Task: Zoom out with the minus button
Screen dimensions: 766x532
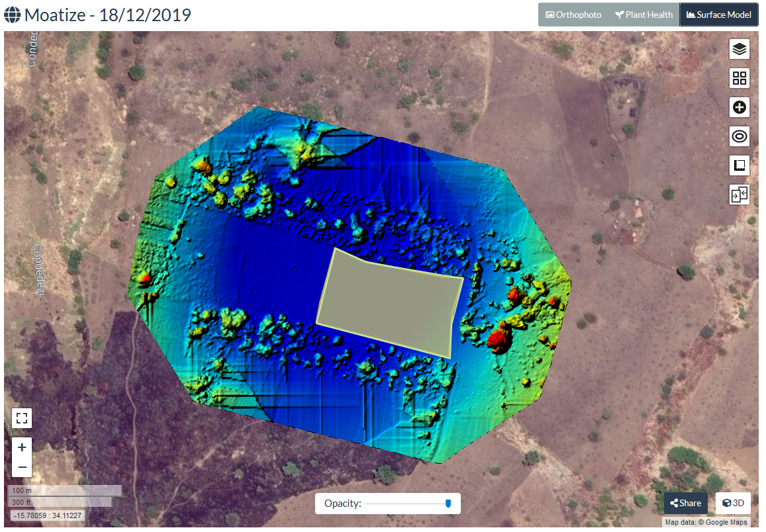Action: pos(22,467)
